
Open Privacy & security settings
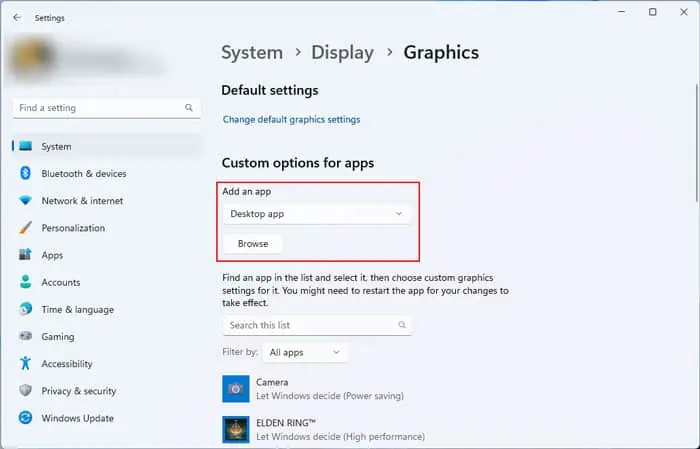tap(107, 391)
